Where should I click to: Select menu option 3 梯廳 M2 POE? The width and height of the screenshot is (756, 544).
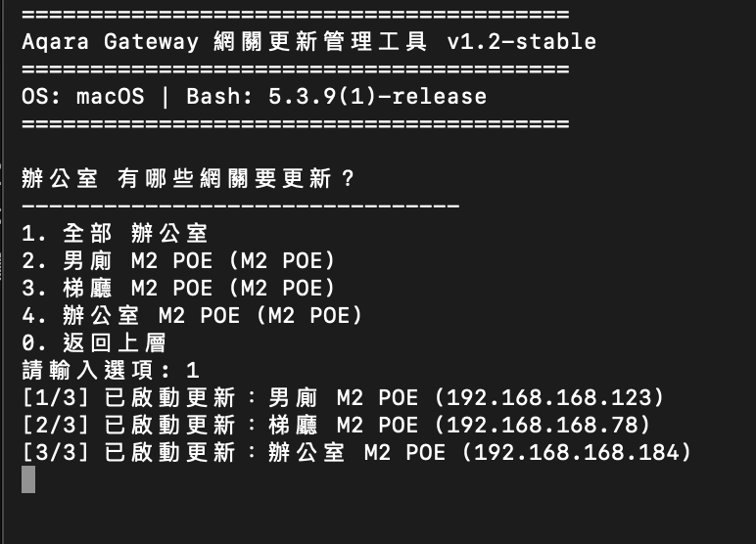point(177,289)
